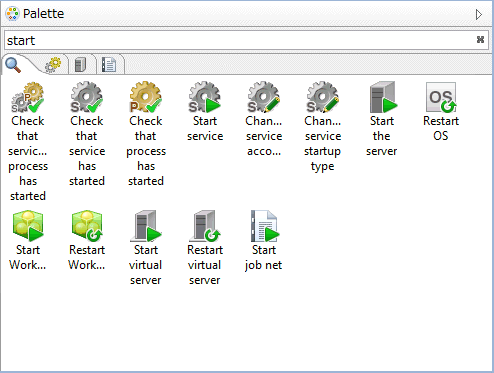Switch to the magnifier search results tab

(13, 65)
